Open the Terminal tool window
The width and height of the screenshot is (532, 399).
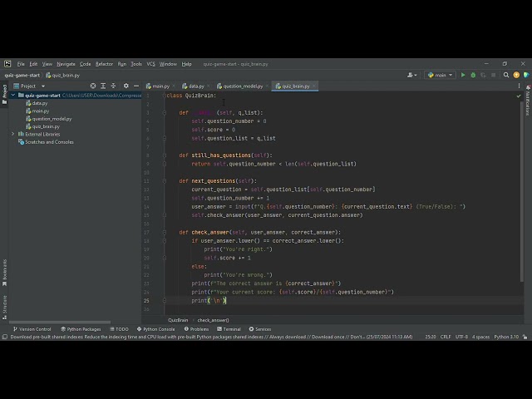tap(229, 329)
